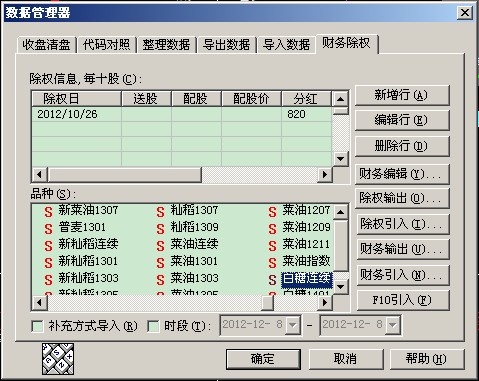This screenshot has height=381, width=479.
Task: Select 菜油1207 in the 品种 list
Action: tap(307, 210)
